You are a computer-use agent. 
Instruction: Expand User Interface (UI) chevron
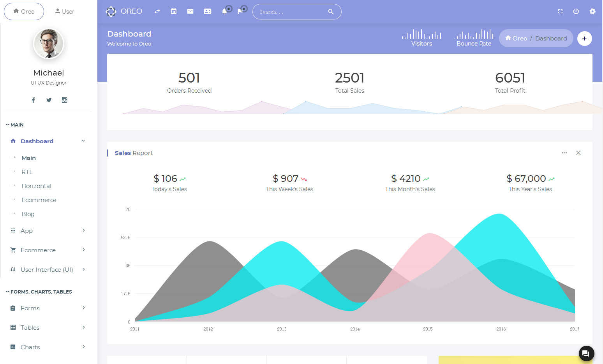(84, 269)
